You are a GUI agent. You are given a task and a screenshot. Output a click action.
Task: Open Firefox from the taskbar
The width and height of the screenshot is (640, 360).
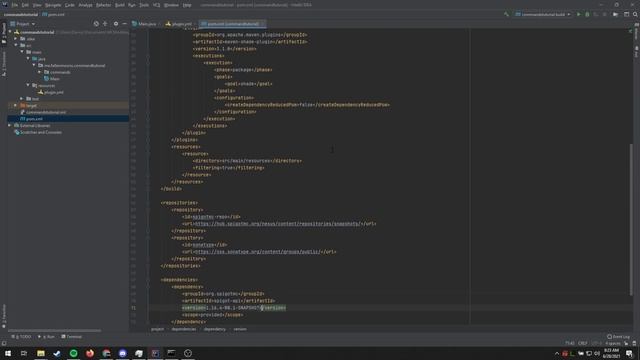[90, 353]
